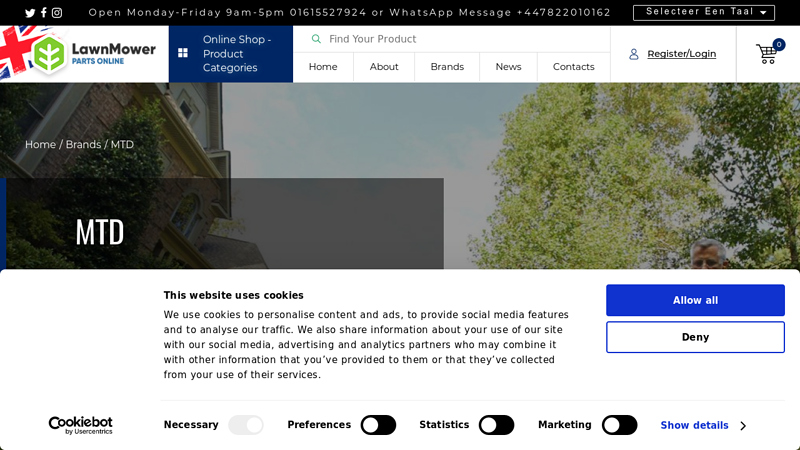Open the Twitter social link icon
This screenshot has width=800, height=450.
(x=30, y=13)
